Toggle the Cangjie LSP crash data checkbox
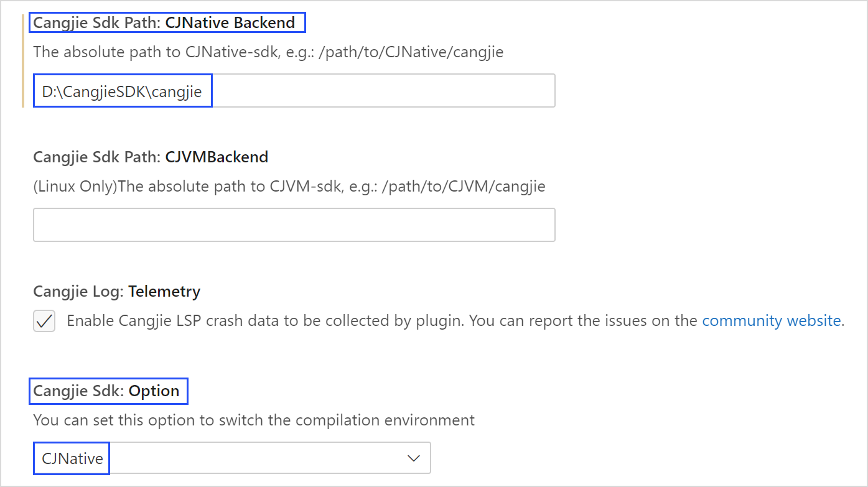The width and height of the screenshot is (868, 487). 44,321
